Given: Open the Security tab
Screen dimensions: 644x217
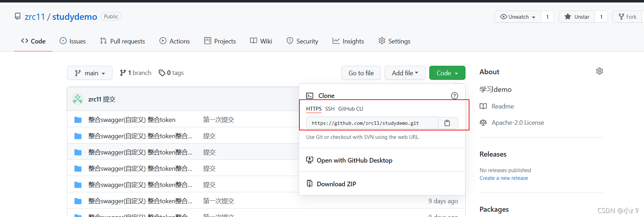Looking at the screenshot, I should click(x=302, y=41).
